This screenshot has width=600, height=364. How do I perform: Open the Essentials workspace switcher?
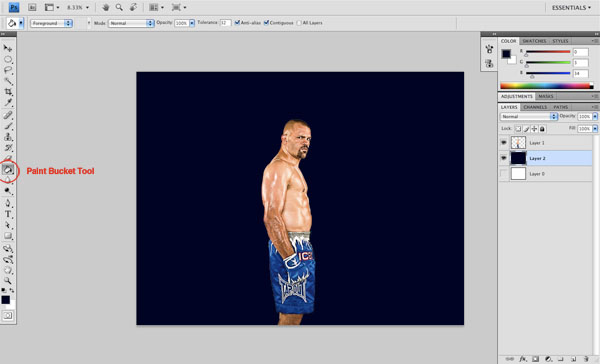pyautogui.click(x=571, y=8)
